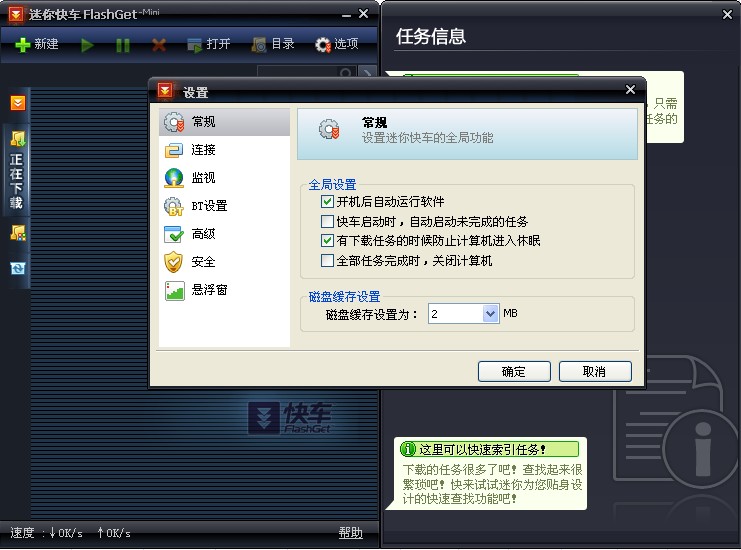This screenshot has width=741, height=550.
Task: Cancel settings with 取消 button
Action: click(x=595, y=371)
